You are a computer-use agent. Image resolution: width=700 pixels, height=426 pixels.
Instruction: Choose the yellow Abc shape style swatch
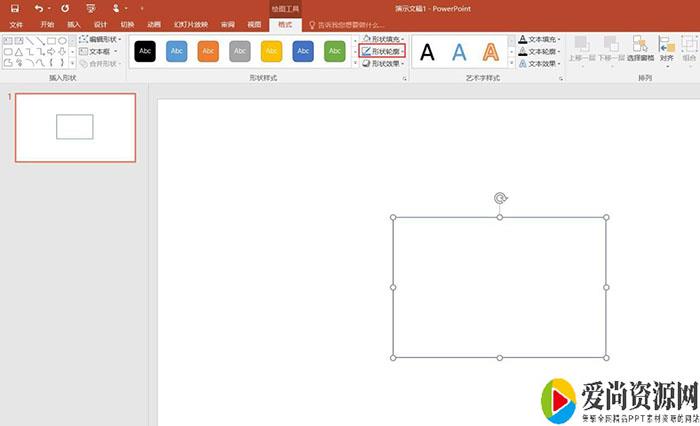(271, 50)
